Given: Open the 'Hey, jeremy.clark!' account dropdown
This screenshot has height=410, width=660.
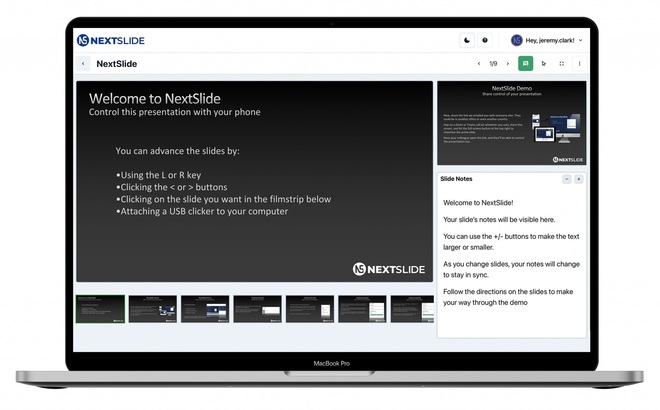Looking at the screenshot, I should 547,40.
